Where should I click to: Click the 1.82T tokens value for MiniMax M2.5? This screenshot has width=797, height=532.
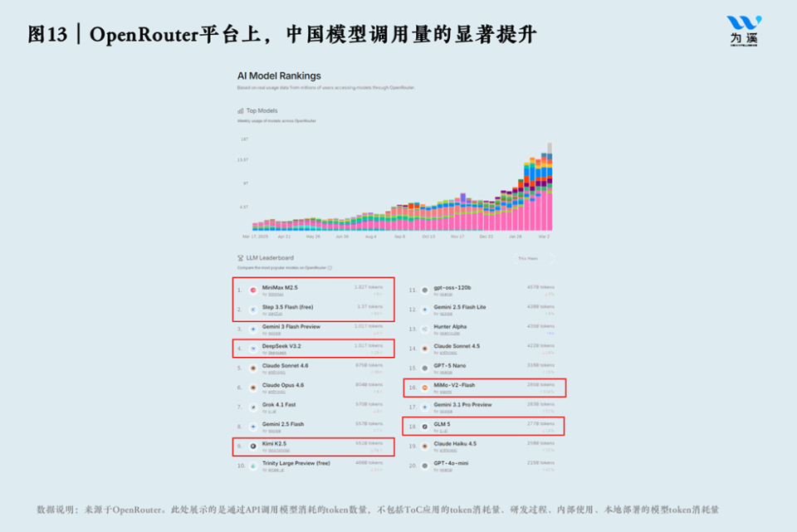click(368, 288)
